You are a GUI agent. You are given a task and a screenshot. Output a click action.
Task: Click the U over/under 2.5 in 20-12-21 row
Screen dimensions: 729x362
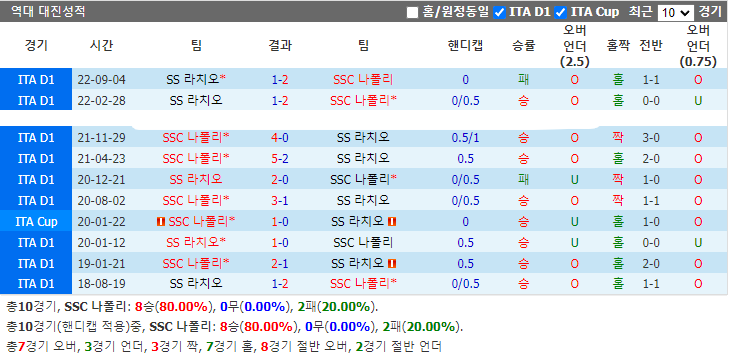click(x=575, y=179)
